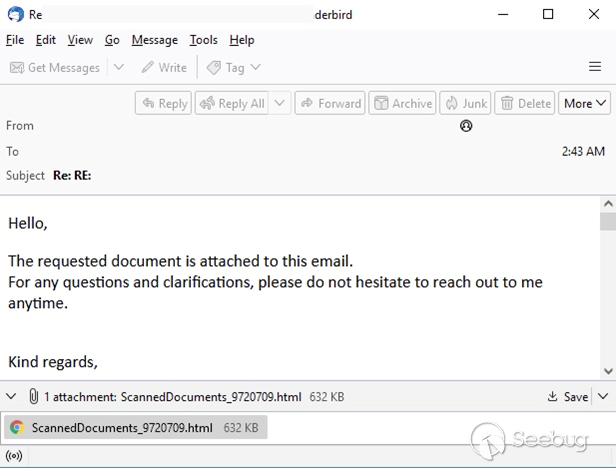The width and height of the screenshot is (616, 468).
Task: Select the ScannedDocuments_9720709.html attachment item
Action: [x=136, y=427]
